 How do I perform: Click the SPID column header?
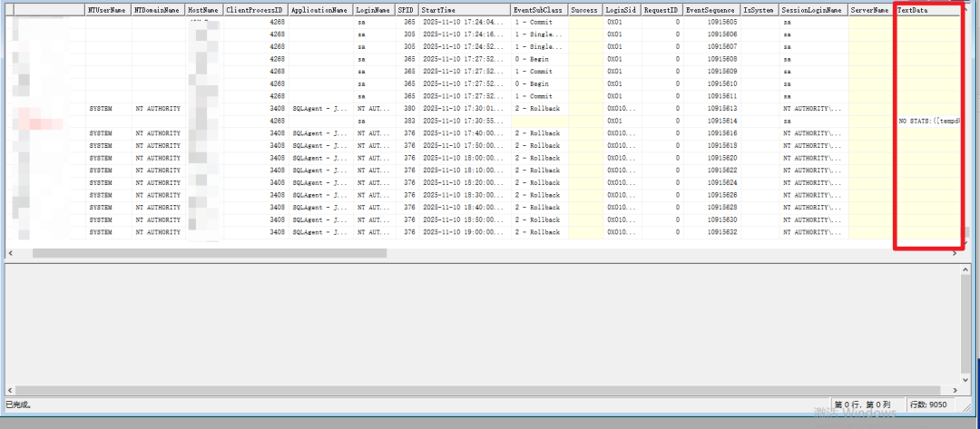[x=407, y=10]
